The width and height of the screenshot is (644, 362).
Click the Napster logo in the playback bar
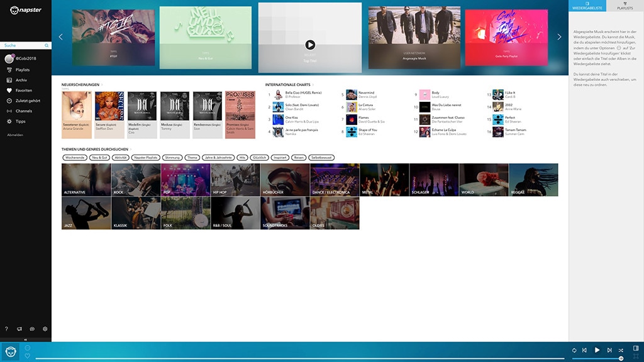(9, 351)
